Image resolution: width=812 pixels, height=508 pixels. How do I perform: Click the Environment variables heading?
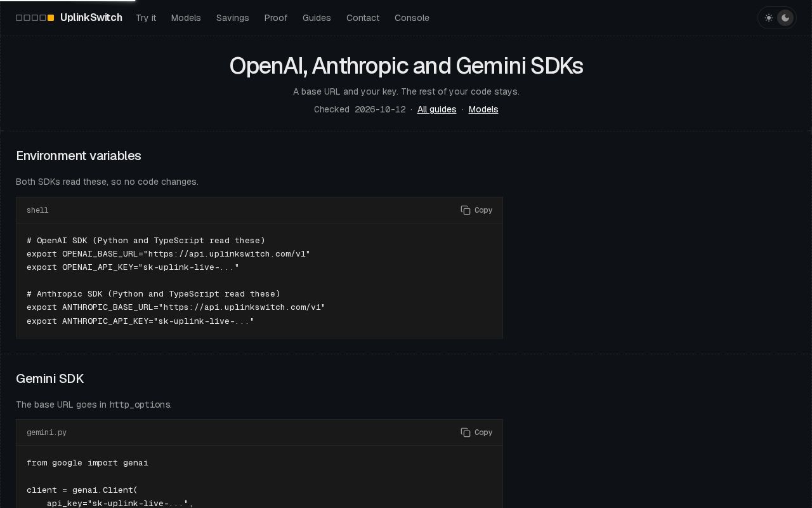79,156
